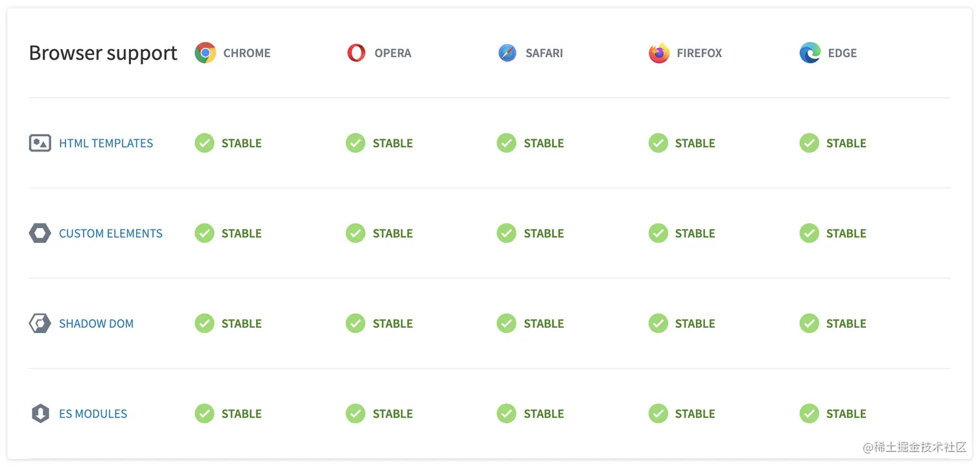Screen dimensions: 980x467
Task: Click Safari's green check for Custom Elements
Action: click(x=507, y=233)
